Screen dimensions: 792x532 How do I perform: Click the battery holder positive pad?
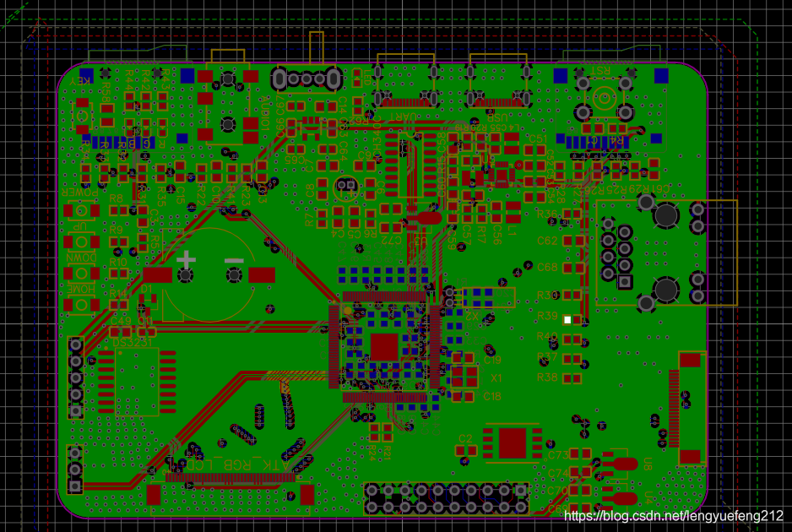[158, 275]
